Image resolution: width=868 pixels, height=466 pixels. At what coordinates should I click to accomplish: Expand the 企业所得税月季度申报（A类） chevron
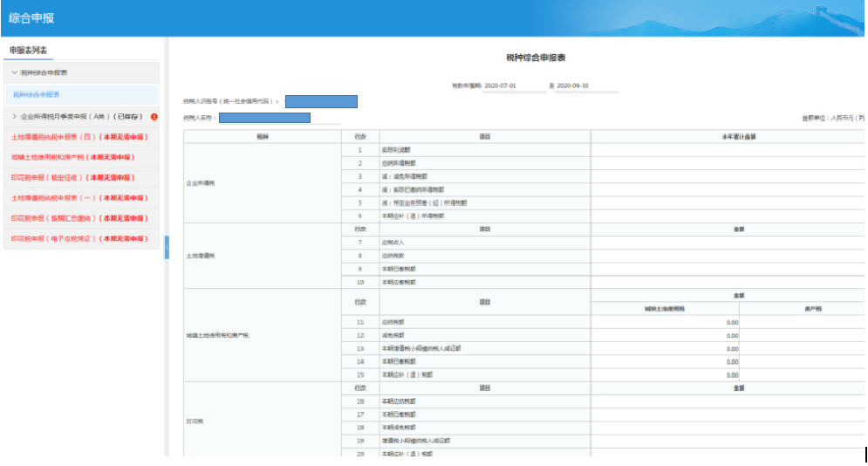(14, 117)
